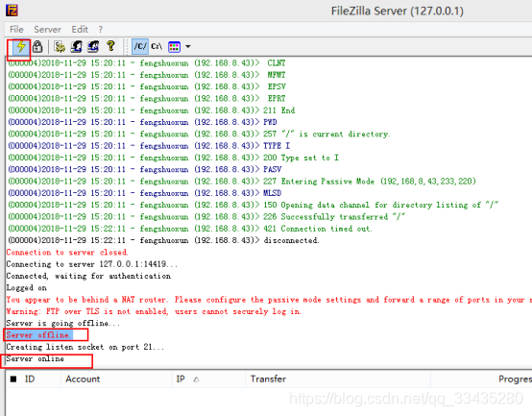
Task: Click the Progress column header
Action: (481, 379)
